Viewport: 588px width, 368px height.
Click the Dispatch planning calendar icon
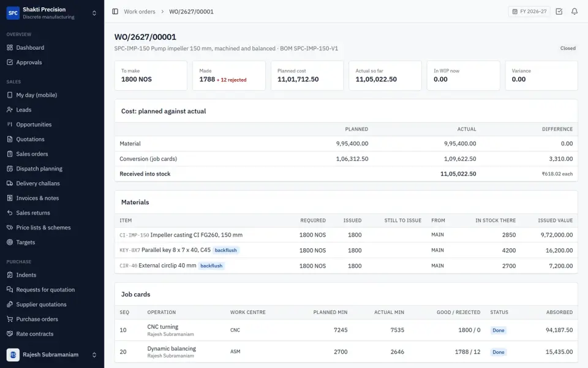(10, 169)
